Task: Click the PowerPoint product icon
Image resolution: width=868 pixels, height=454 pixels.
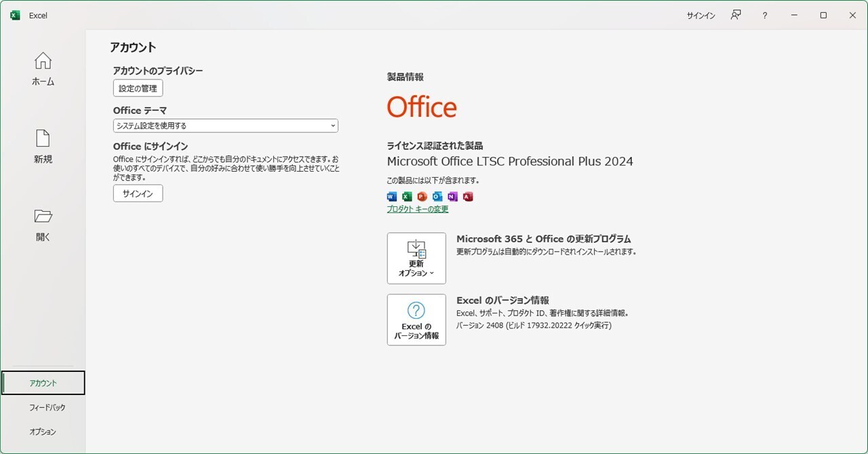Action: (422, 197)
